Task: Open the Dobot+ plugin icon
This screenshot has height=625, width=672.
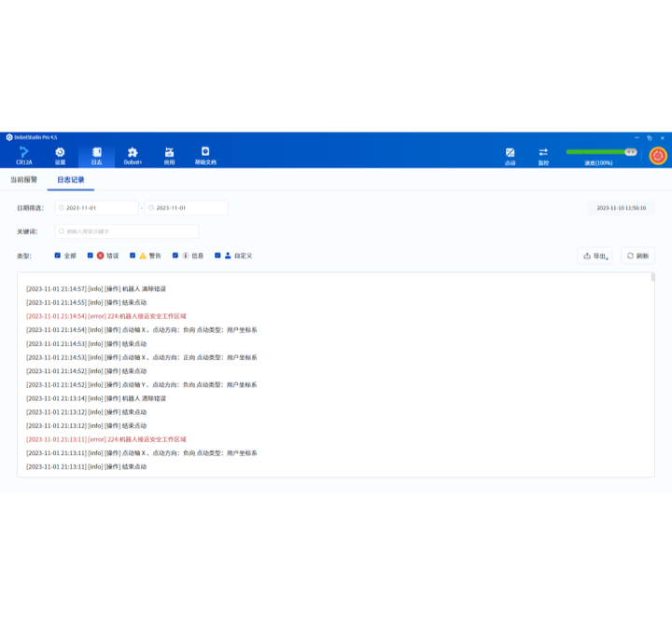Action: pyautogui.click(x=133, y=155)
